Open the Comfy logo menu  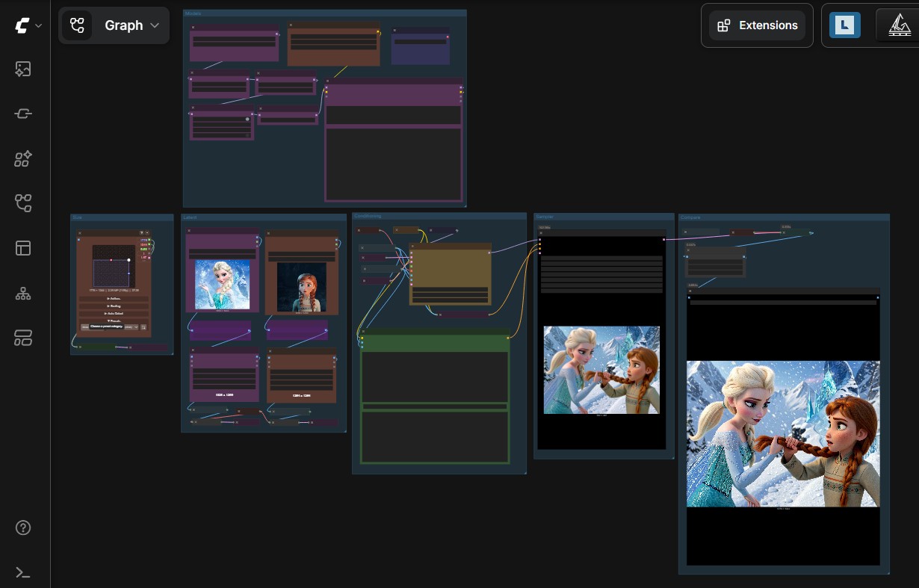point(28,25)
